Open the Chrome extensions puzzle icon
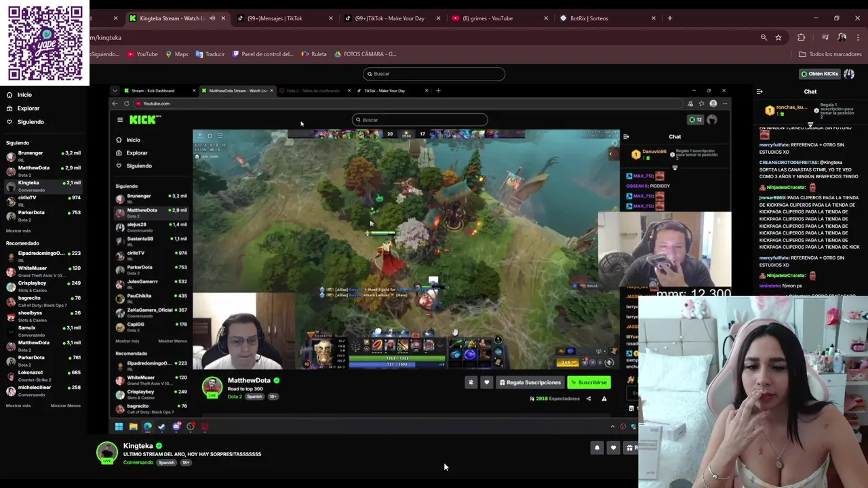868x488 pixels. coord(802,37)
